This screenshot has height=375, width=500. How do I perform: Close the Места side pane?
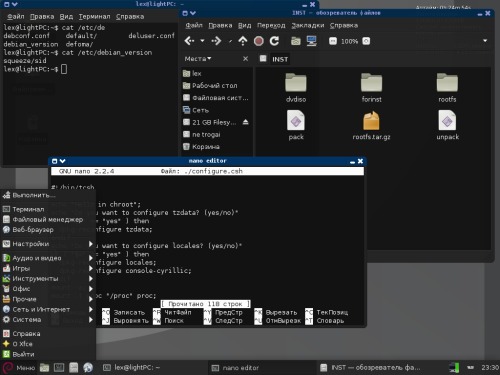245,59
